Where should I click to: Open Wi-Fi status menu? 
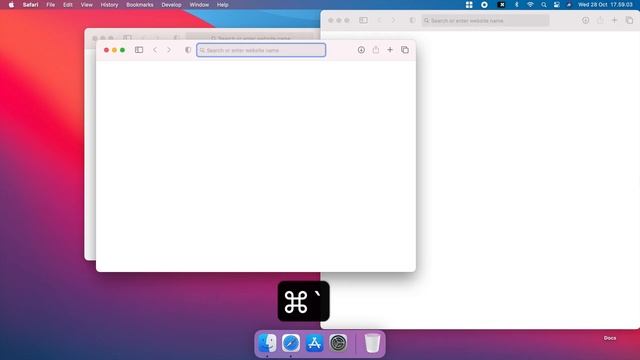click(x=530, y=5)
